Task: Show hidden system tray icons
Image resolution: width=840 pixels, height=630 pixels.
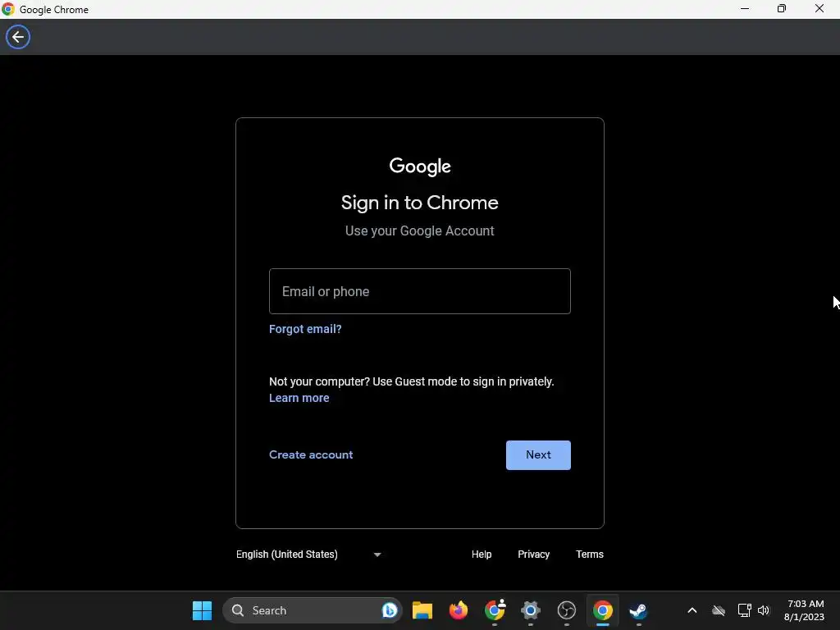Action: (x=692, y=610)
